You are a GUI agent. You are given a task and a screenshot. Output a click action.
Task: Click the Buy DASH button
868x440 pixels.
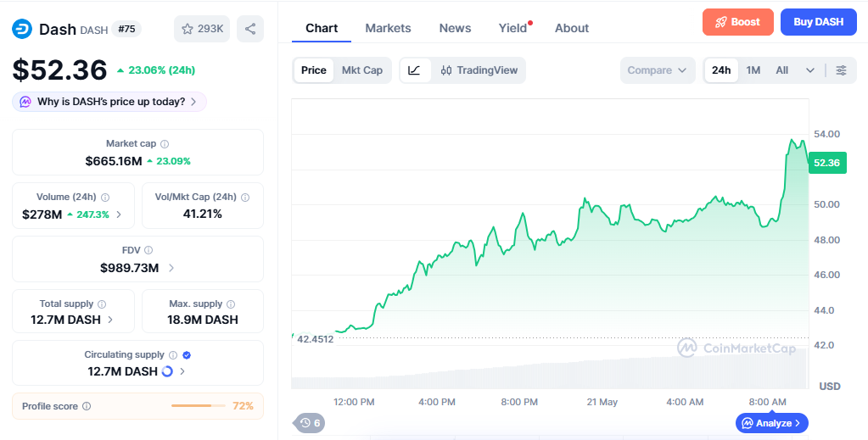(819, 22)
